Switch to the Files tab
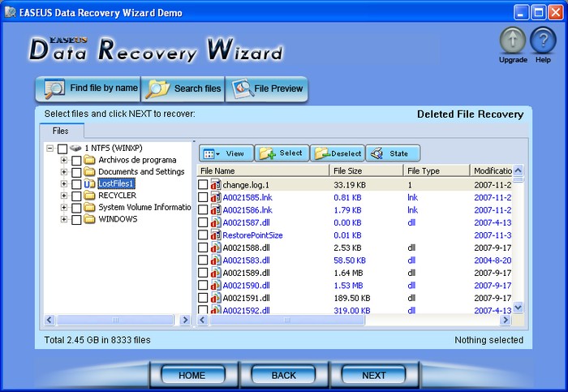 [x=61, y=131]
